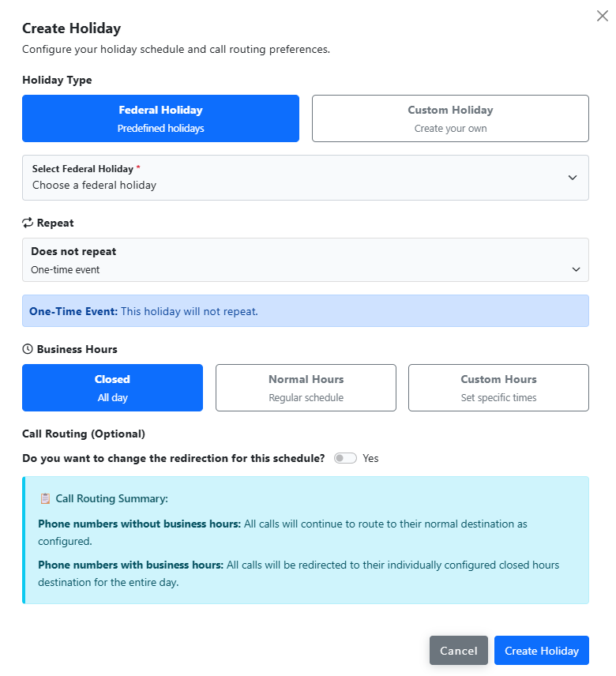Click the clock icon beside Business Hours
616x676 pixels.
point(28,349)
